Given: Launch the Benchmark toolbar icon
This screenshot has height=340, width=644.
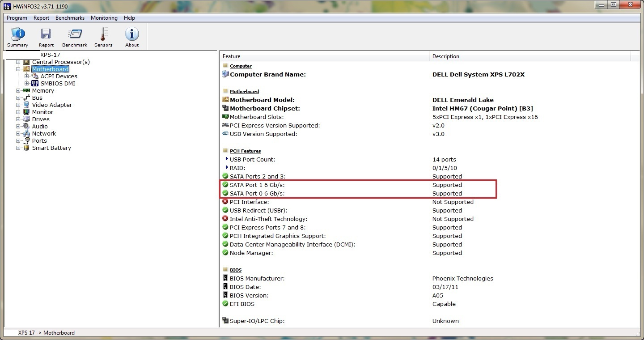Looking at the screenshot, I should [75, 35].
